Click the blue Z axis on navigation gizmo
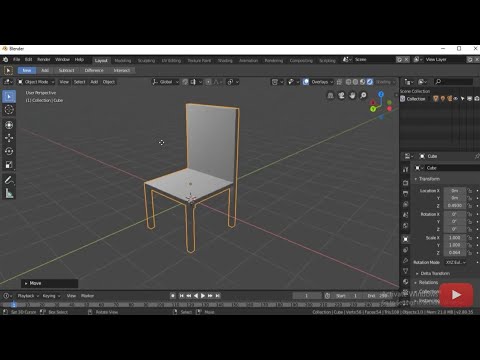480x360 pixels. pos(381,94)
